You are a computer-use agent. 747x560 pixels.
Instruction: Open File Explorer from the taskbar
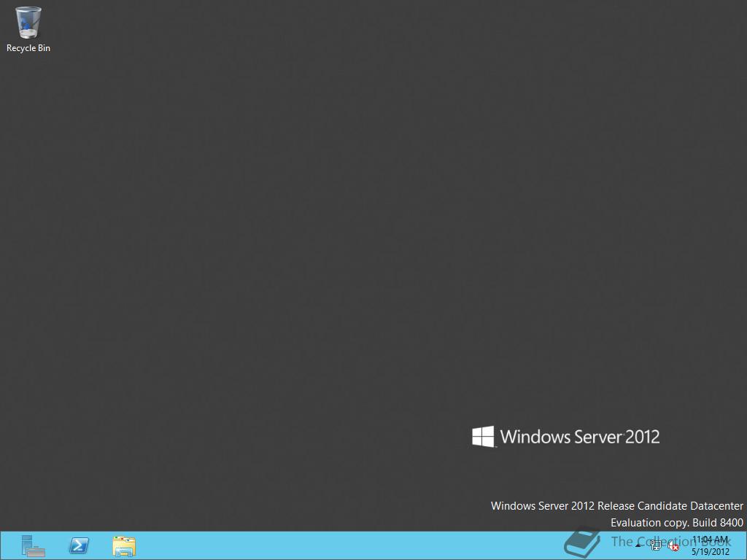point(124,546)
